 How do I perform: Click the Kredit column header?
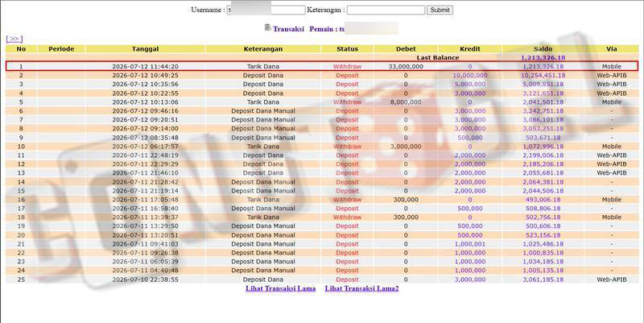point(470,49)
